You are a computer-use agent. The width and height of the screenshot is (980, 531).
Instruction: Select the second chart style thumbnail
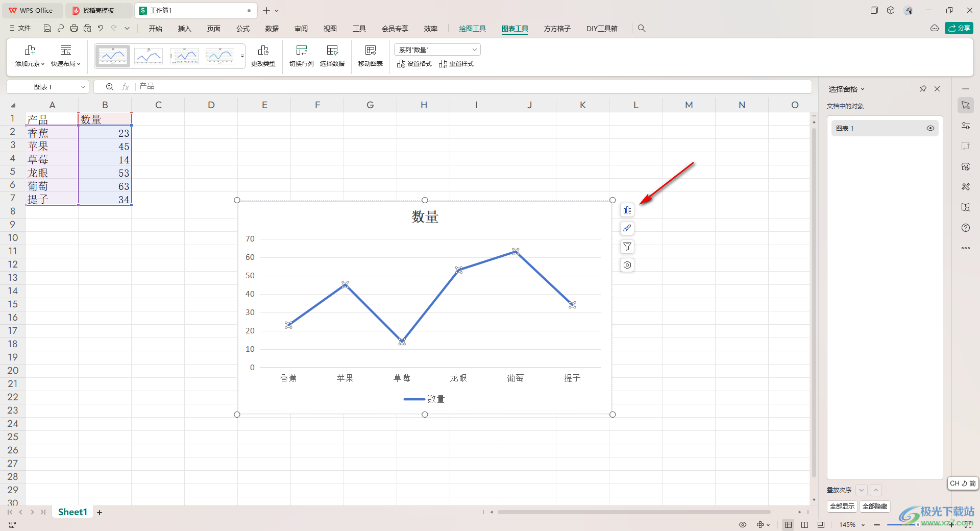[x=149, y=56]
